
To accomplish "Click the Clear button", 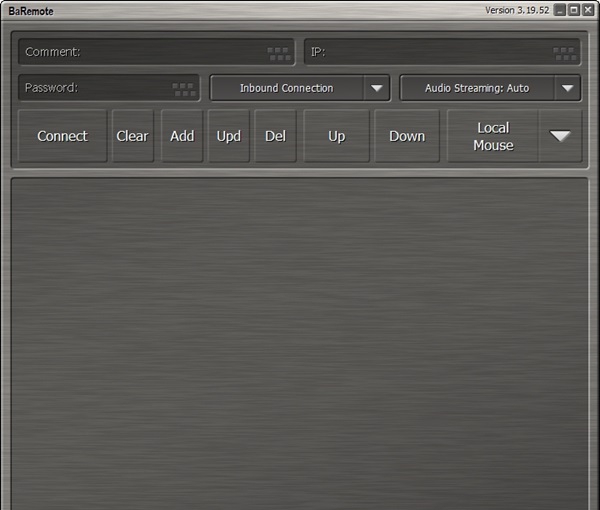I will click(x=132, y=136).
